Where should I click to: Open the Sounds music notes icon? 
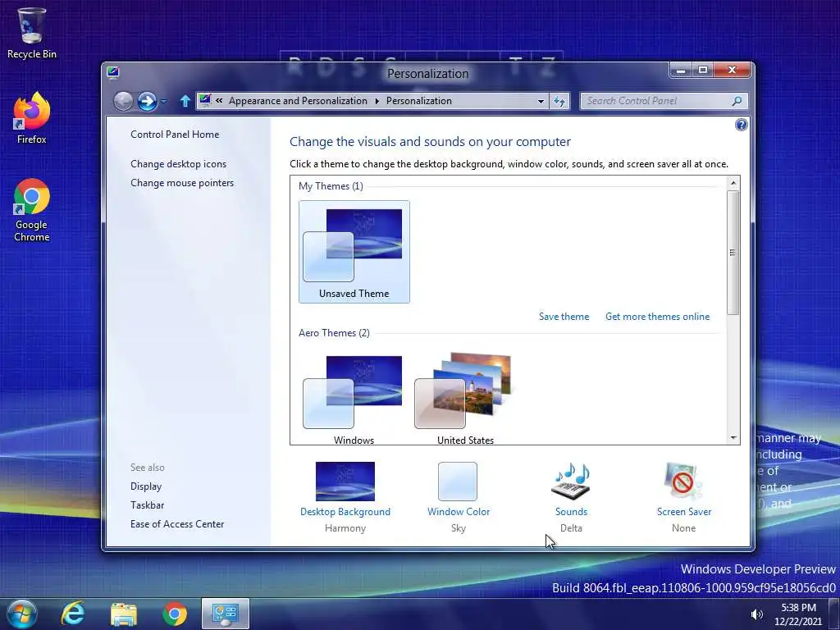pos(571,481)
